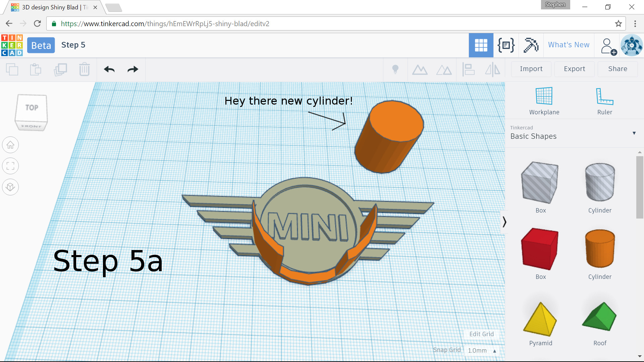
Task: Click the Beta badge
Action: pos(41,45)
